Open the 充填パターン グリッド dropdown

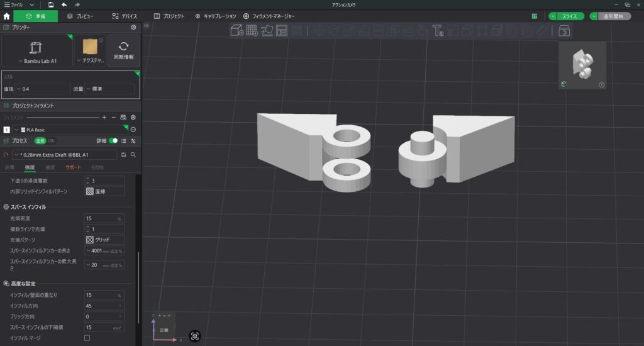tap(104, 240)
